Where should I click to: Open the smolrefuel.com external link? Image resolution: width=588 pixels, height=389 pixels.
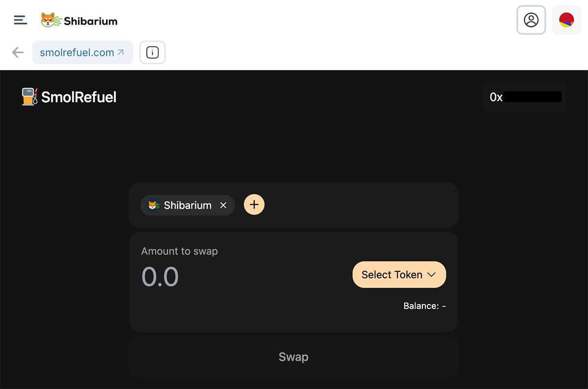[x=82, y=52]
